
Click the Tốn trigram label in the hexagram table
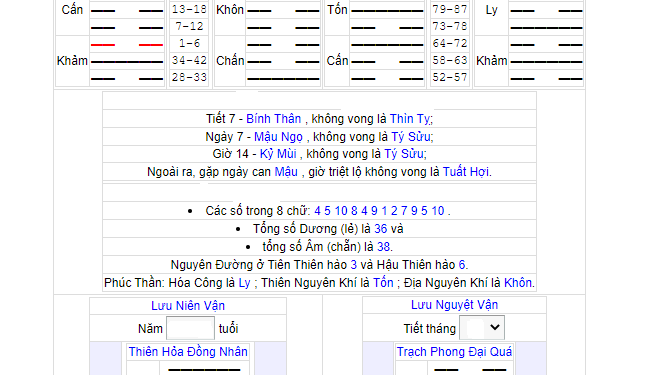click(x=337, y=10)
